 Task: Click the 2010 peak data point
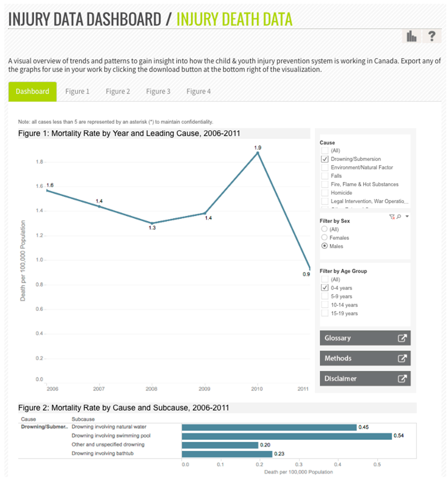point(257,153)
